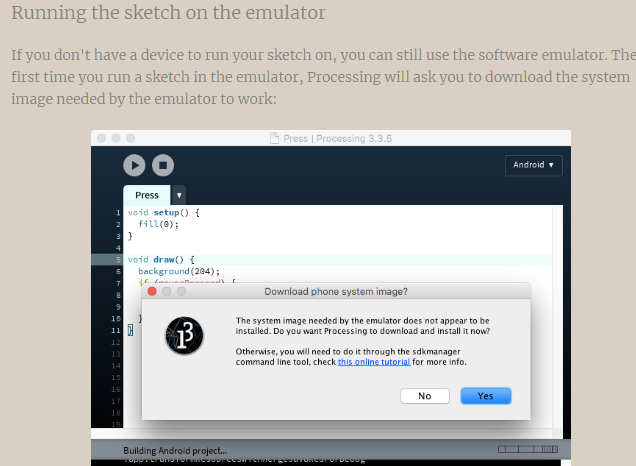636x466 pixels.
Task: Click the 'Running the sketch on the emulator' heading
Action: 168,13
